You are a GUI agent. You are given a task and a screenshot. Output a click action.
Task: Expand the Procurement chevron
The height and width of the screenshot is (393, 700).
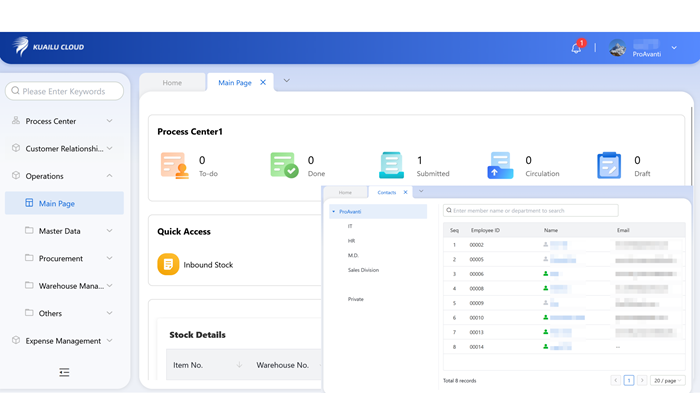point(109,258)
